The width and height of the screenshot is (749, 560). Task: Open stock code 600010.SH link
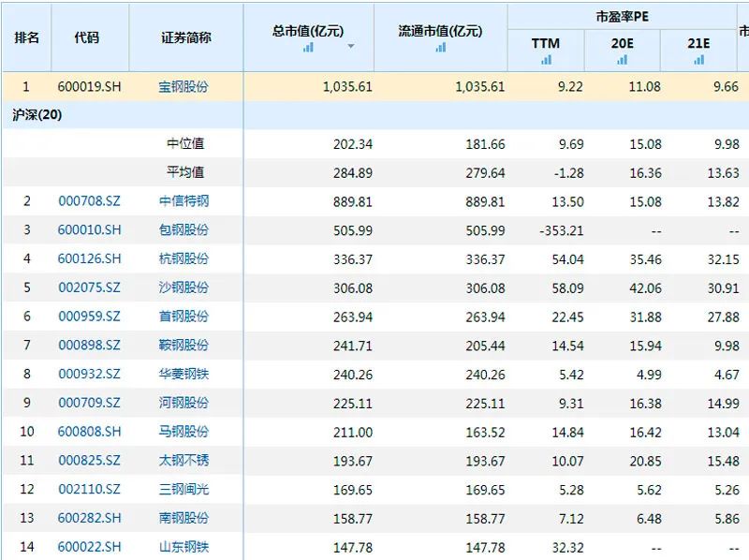point(89,229)
